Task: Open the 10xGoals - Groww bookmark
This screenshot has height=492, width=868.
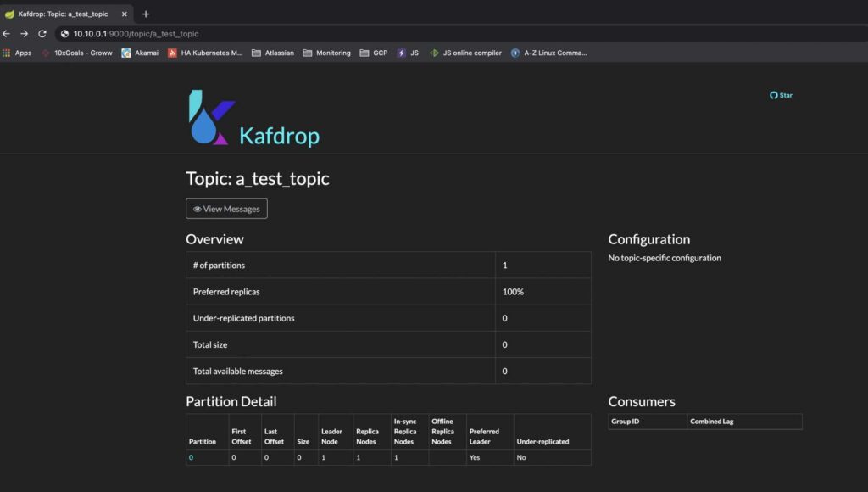Action: click(77, 53)
